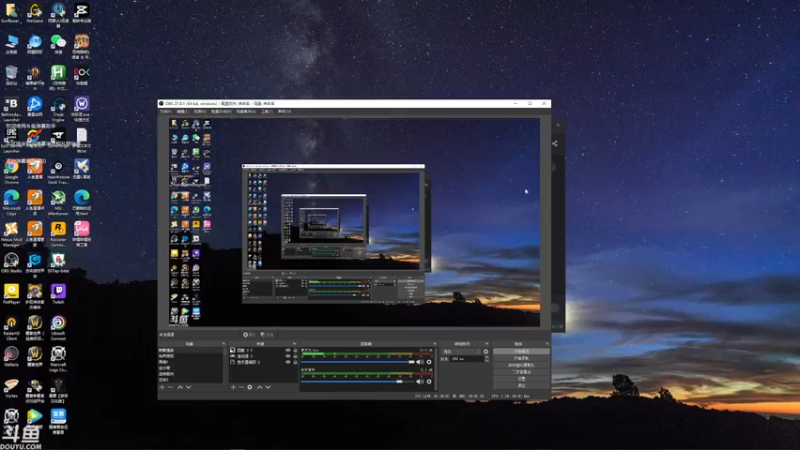Select the RaiderIO Client desktop icon
The height and width of the screenshot is (450, 800).
pos(11,327)
